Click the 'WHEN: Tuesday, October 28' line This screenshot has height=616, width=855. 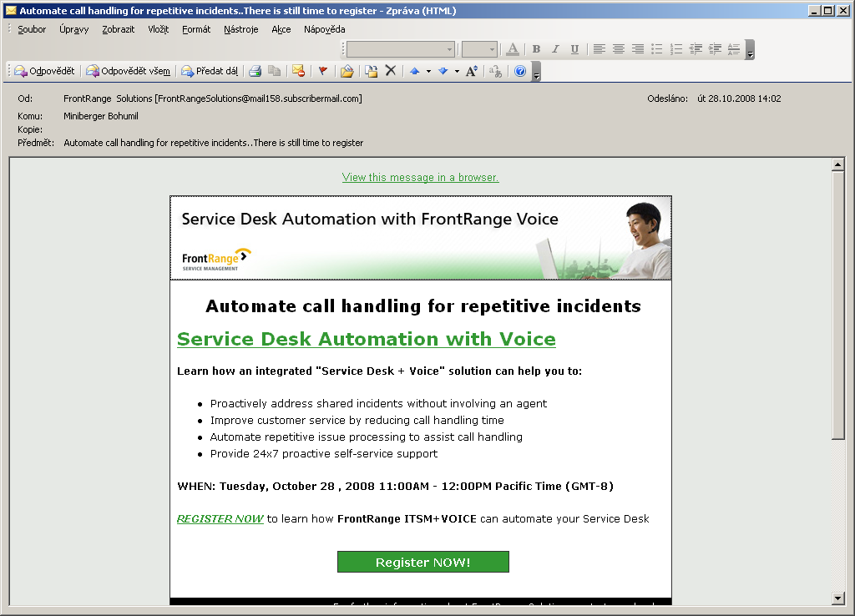tap(395, 487)
